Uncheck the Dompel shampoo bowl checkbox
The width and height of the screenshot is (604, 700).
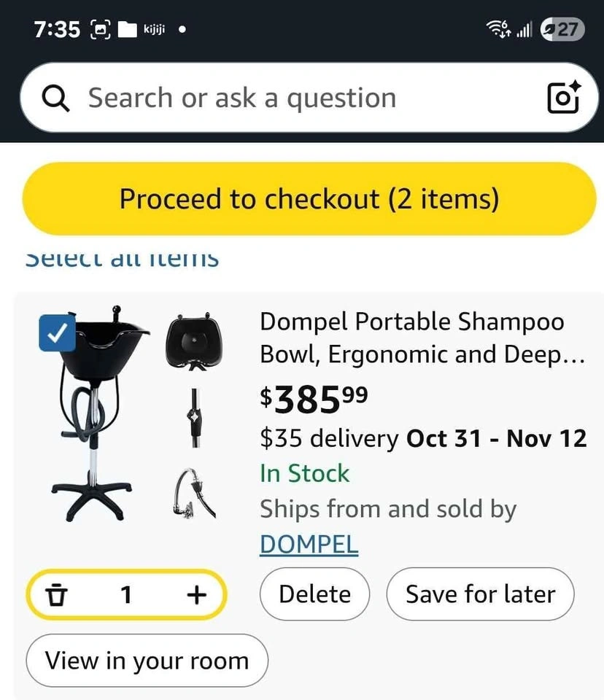click(x=57, y=333)
